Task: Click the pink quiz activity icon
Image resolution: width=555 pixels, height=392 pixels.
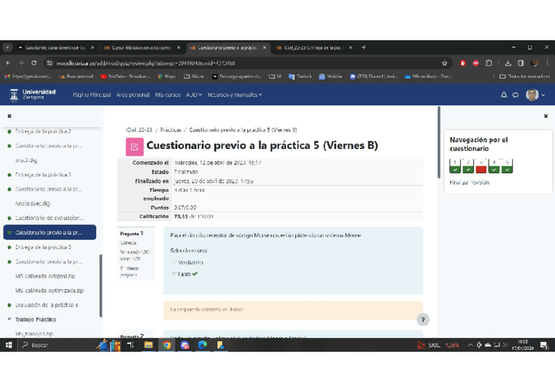Action: tap(135, 147)
